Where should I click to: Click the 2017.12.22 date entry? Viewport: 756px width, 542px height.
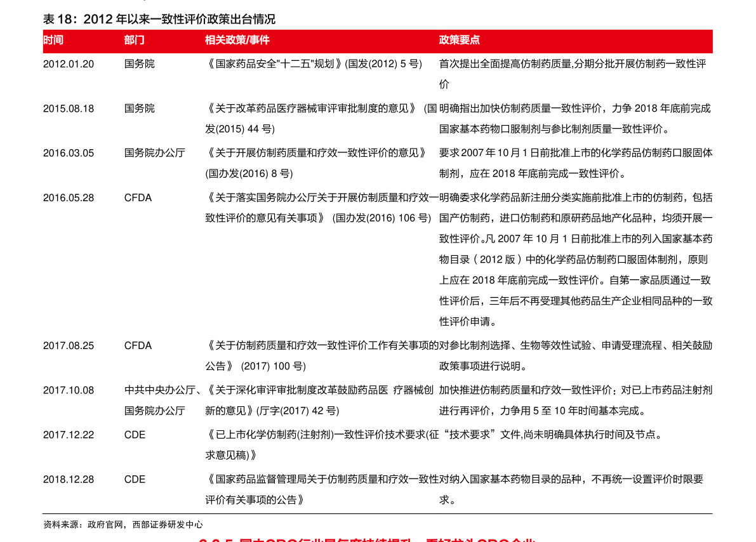[x=69, y=435]
